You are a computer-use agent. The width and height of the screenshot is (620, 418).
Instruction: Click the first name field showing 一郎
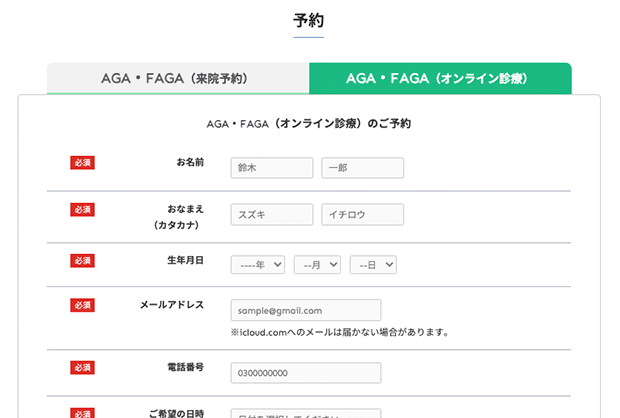(x=363, y=168)
